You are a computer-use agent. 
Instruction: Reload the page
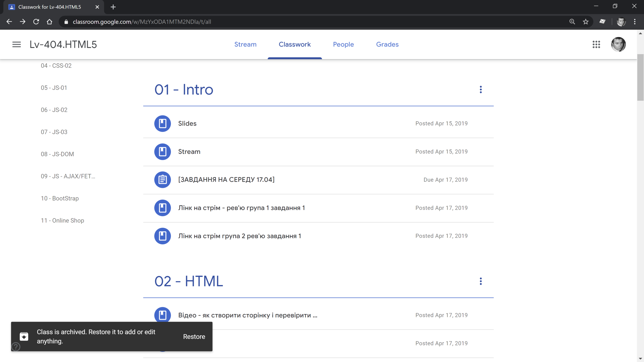click(x=36, y=22)
